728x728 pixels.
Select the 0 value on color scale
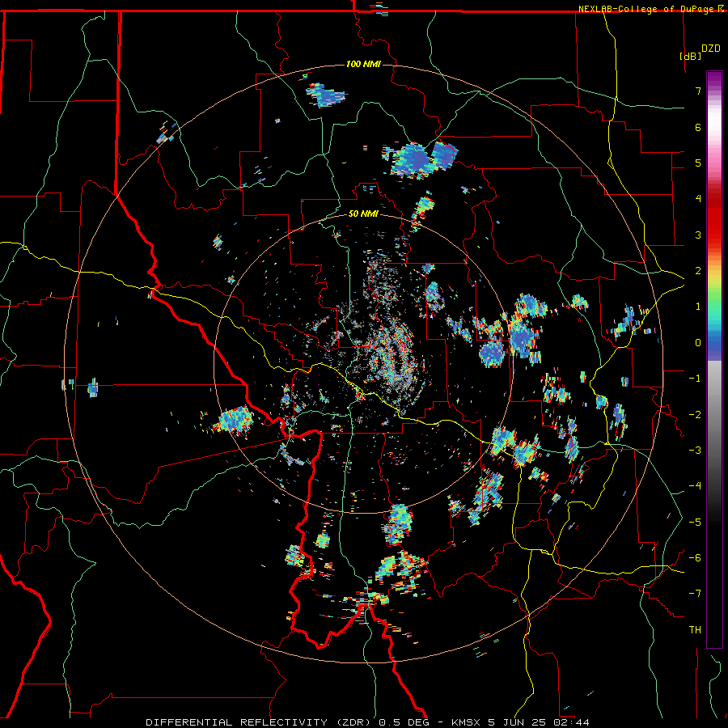(x=698, y=343)
